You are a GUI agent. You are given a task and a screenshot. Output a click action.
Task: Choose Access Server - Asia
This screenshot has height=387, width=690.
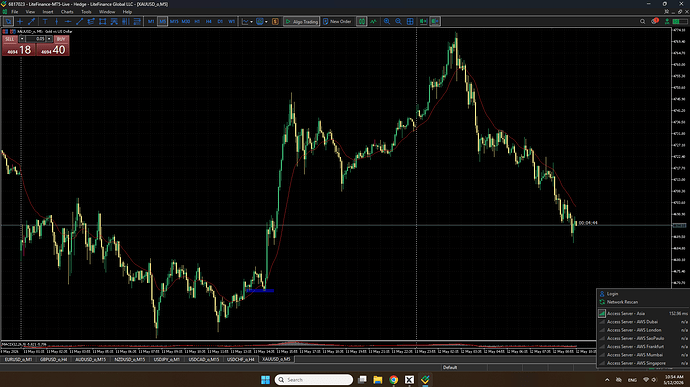(642, 313)
